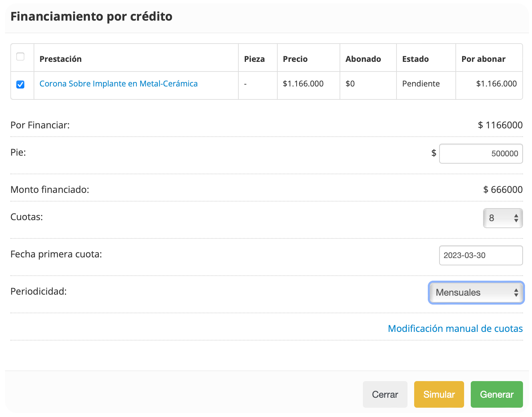Image resolution: width=532 pixels, height=417 pixels.
Task: Select the Por Financiar value $ 1166000
Action: (x=500, y=125)
